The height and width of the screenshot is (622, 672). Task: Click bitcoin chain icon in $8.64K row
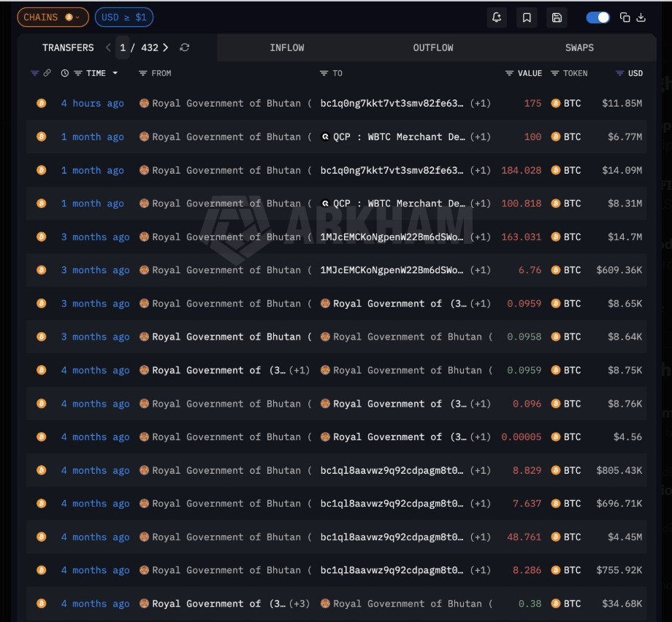click(42, 337)
